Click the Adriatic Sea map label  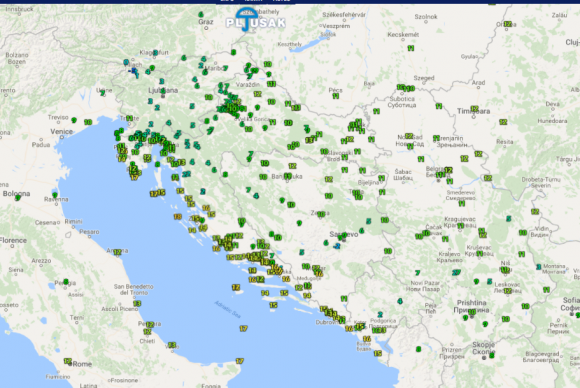click(x=228, y=309)
